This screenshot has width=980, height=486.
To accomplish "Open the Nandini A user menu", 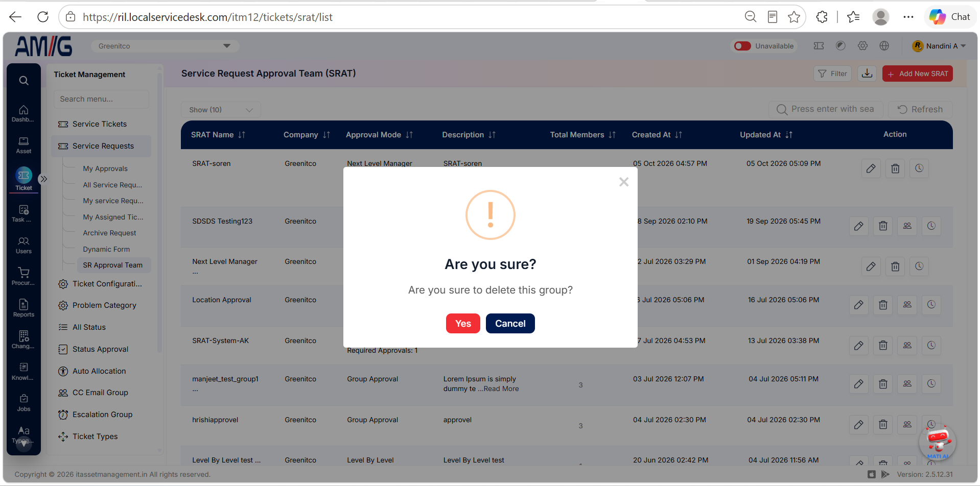I will coord(939,46).
